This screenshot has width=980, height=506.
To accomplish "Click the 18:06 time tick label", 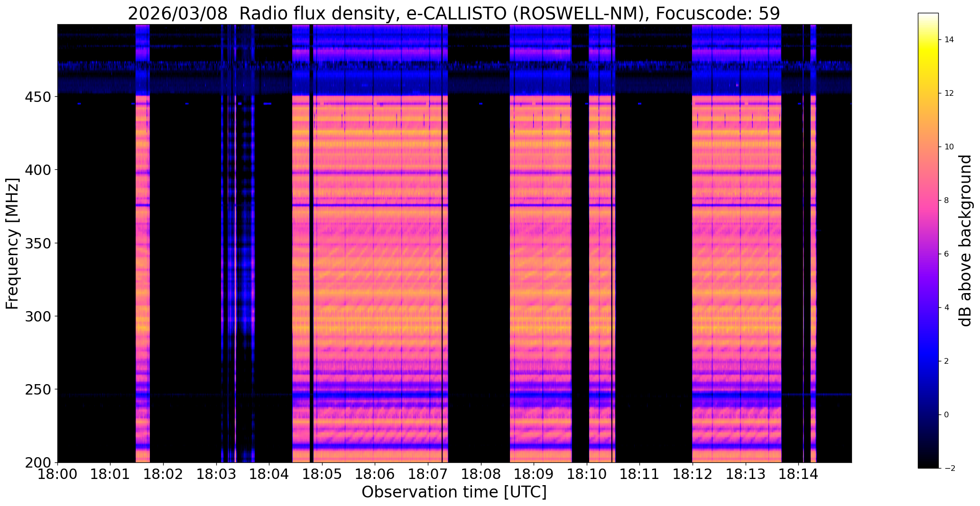I will point(375,474).
